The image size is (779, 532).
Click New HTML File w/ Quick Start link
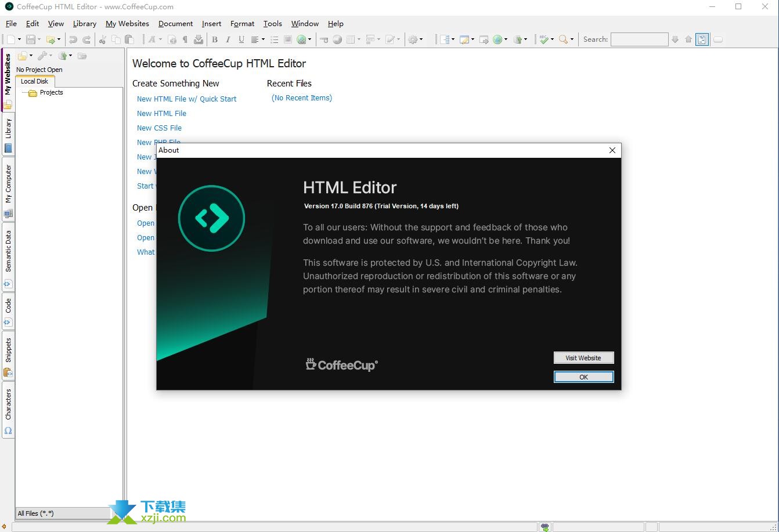pos(186,99)
